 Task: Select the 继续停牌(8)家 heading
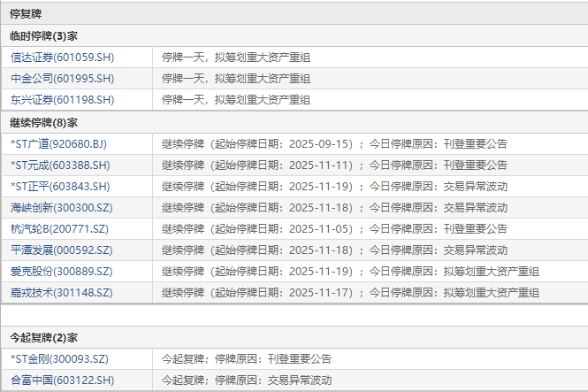click(x=43, y=123)
